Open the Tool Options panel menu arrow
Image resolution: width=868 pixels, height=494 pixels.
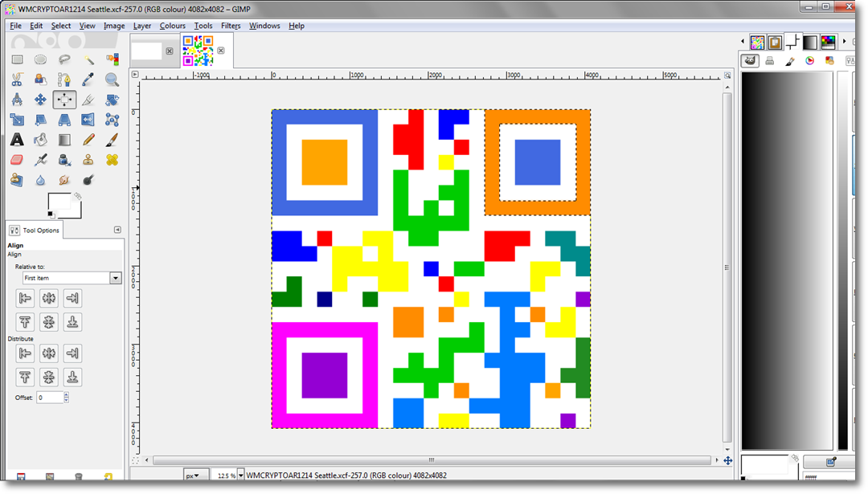click(117, 230)
